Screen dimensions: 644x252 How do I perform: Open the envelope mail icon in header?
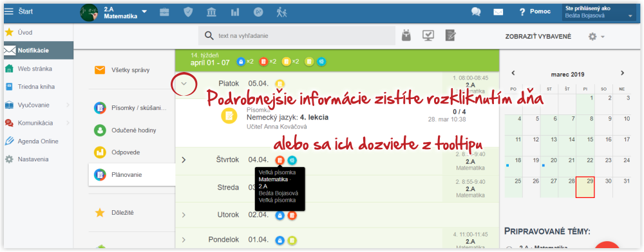click(498, 12)
